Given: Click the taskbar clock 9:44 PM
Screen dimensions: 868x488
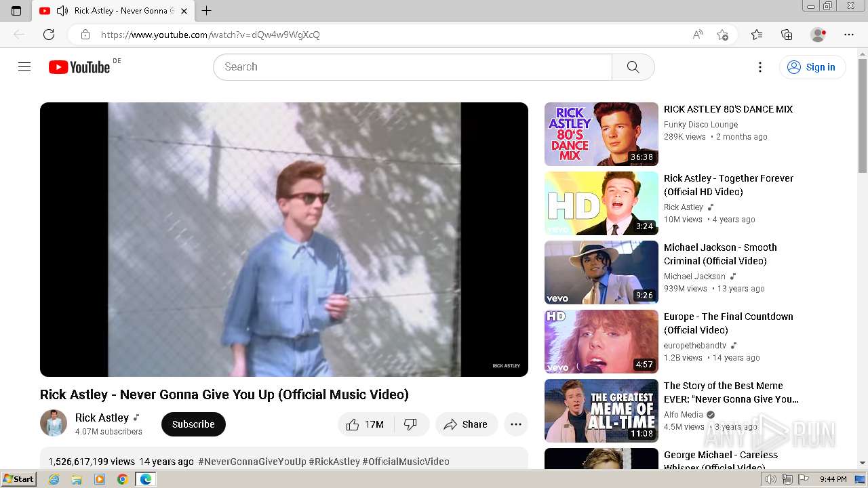Looking at the screenshot, I should (x=833, y=479).
